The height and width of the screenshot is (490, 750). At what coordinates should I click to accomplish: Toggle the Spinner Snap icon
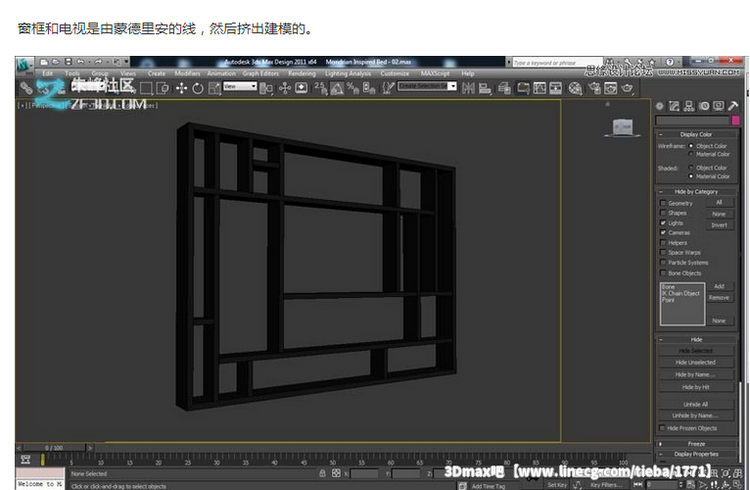tap(369, 88)
